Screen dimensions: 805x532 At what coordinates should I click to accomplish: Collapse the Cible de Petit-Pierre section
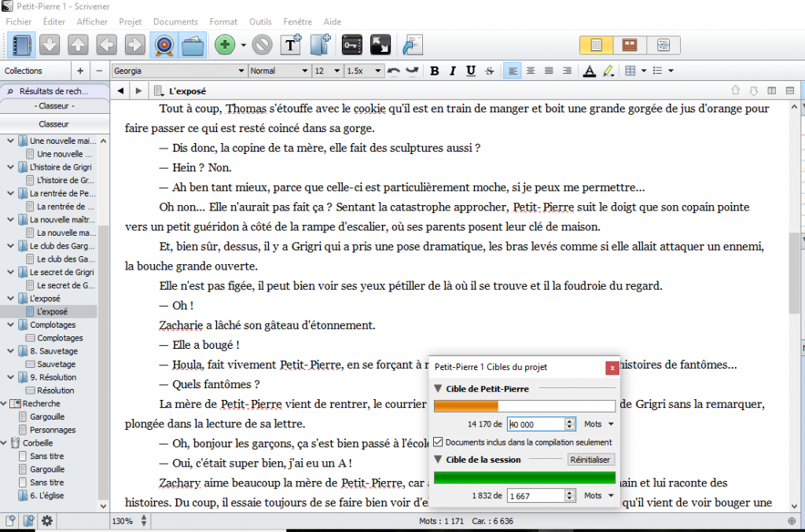point(438,388)
